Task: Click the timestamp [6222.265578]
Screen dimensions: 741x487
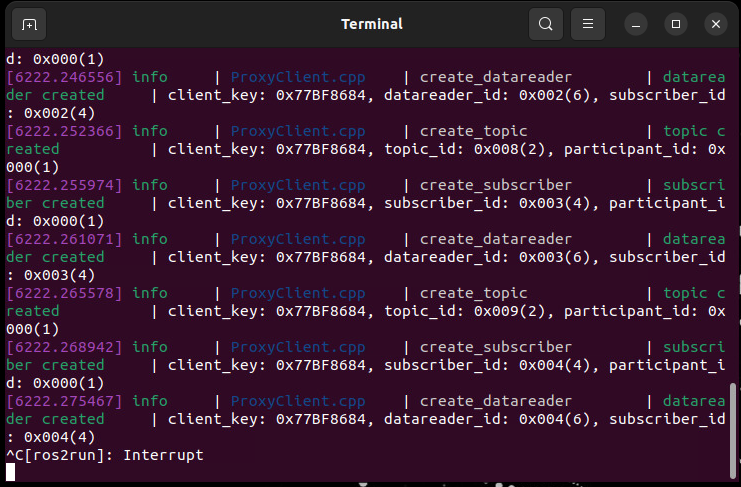Action: 64,293
